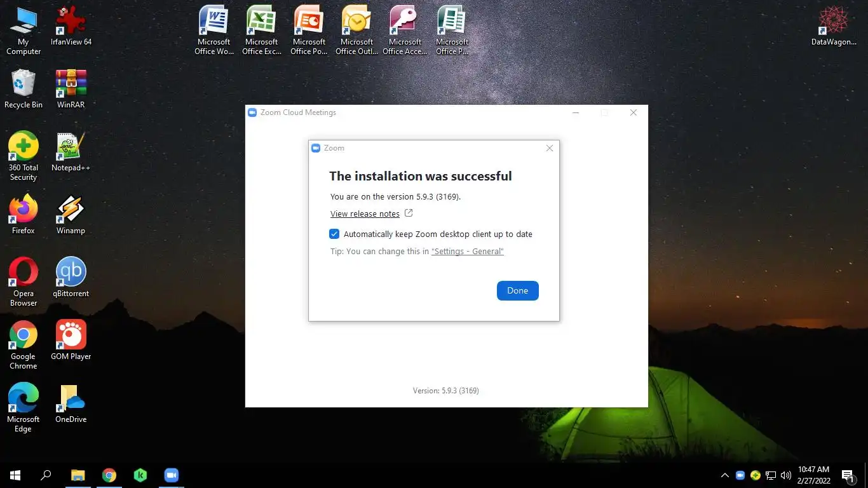Close the Zoom installation success dialog
This screenshot has height=488, width=868.
coord(550,148)
